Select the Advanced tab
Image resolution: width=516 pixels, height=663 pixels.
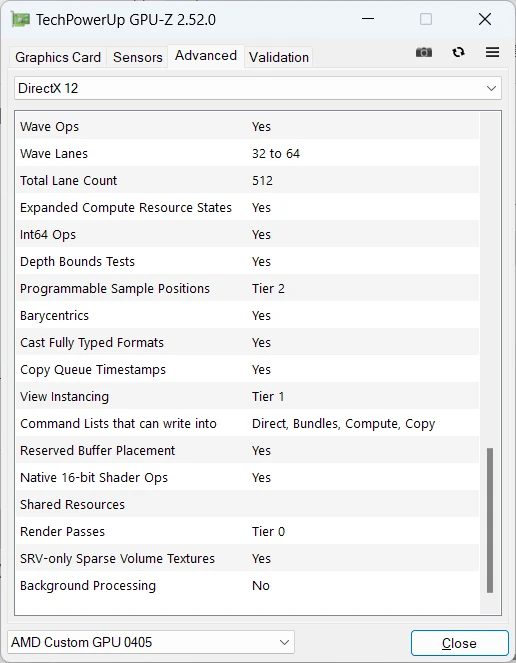206,56
